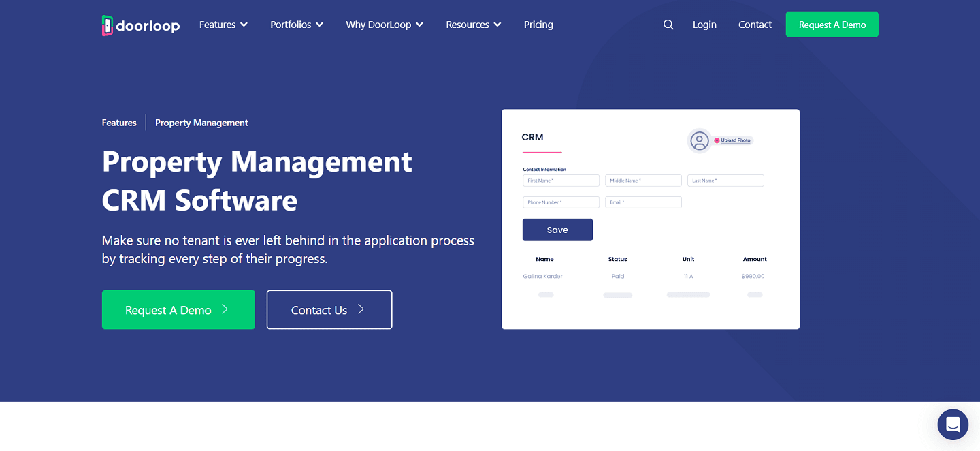Click the Features breadcrumb link

click(119, 123)
